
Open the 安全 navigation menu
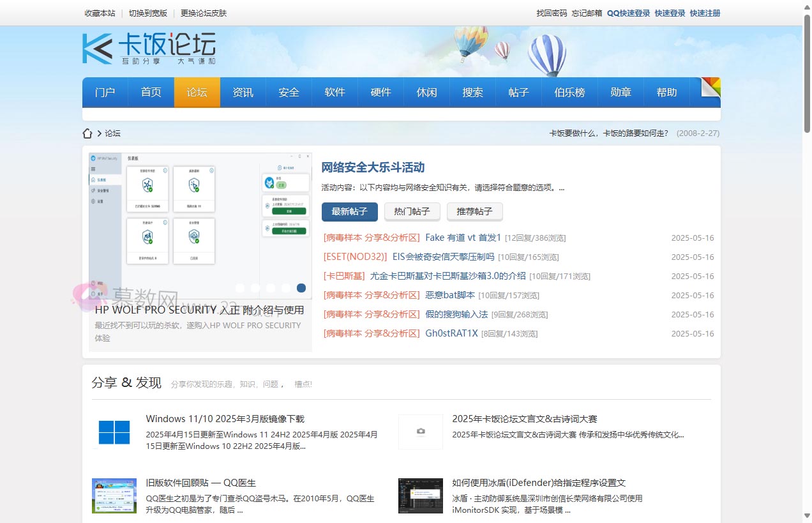click(x=289, y=93)
